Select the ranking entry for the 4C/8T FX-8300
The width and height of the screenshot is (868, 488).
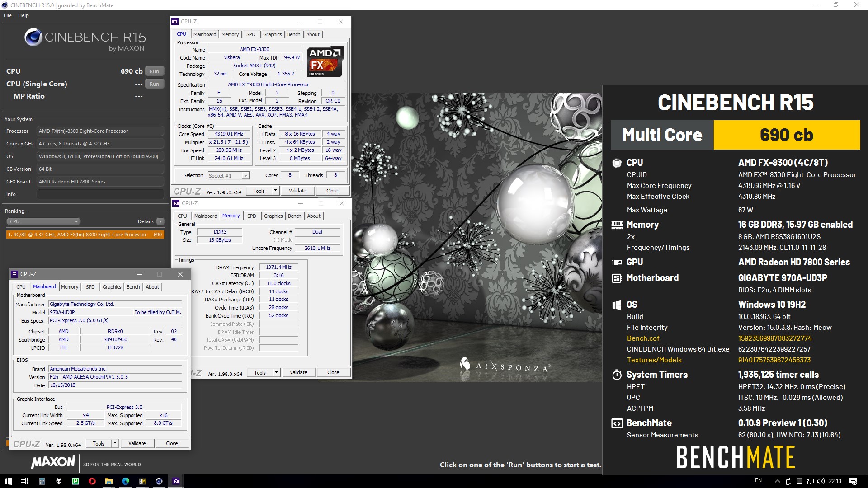pos(85,235)
